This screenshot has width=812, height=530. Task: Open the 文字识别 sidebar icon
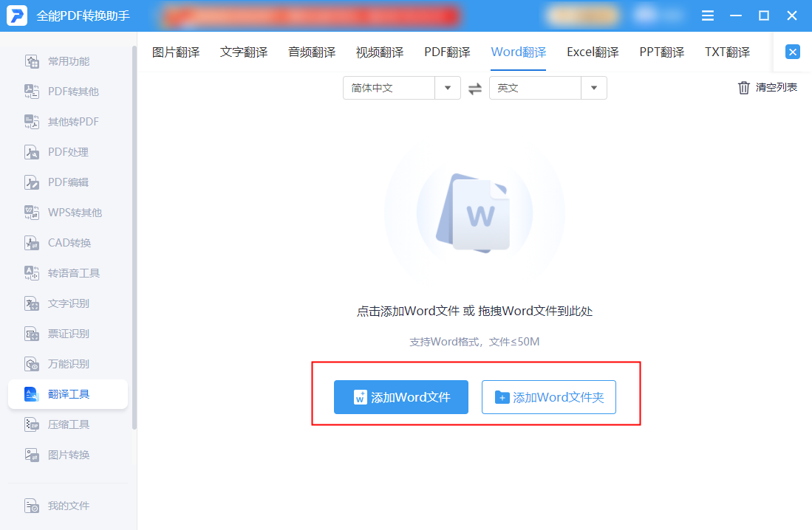tap(32, 303)
